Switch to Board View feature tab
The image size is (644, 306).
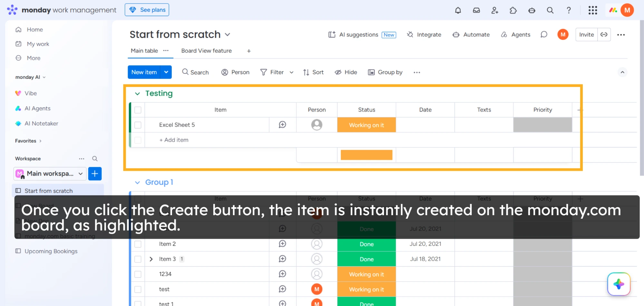(x=207, y=51)
